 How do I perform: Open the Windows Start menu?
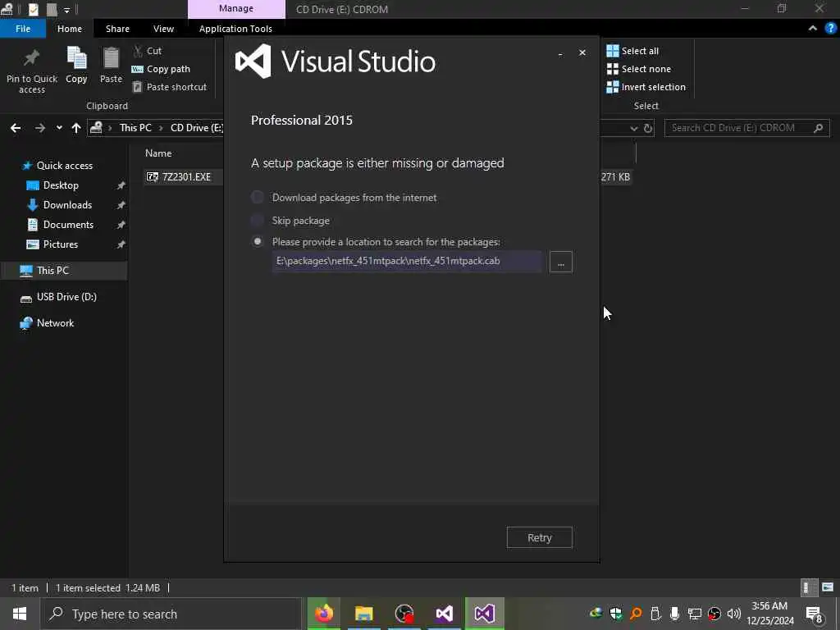point(20,614)
